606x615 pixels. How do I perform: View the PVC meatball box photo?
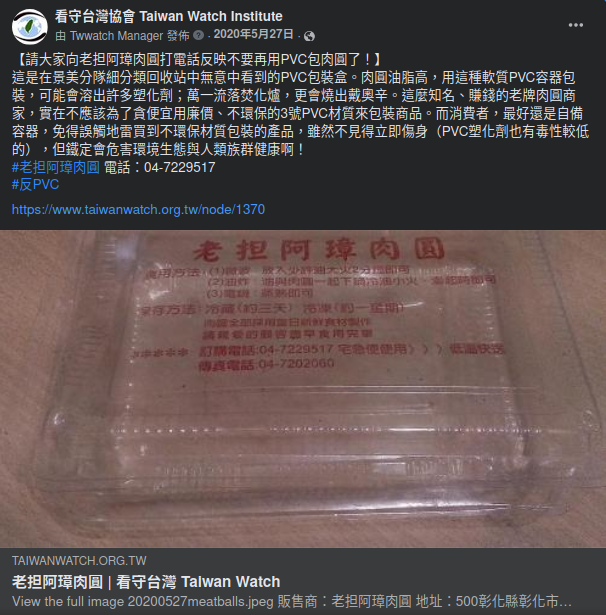pyautogui.click(x=303, y=389)
